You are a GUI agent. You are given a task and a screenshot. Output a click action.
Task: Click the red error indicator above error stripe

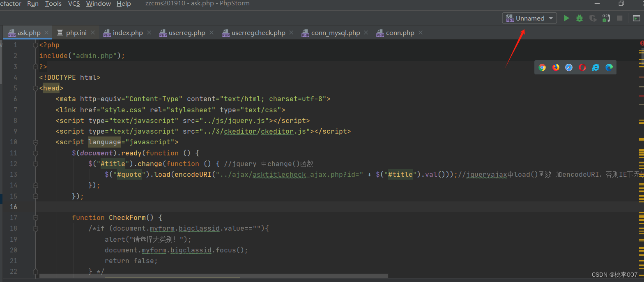click(x=642, y=43)
